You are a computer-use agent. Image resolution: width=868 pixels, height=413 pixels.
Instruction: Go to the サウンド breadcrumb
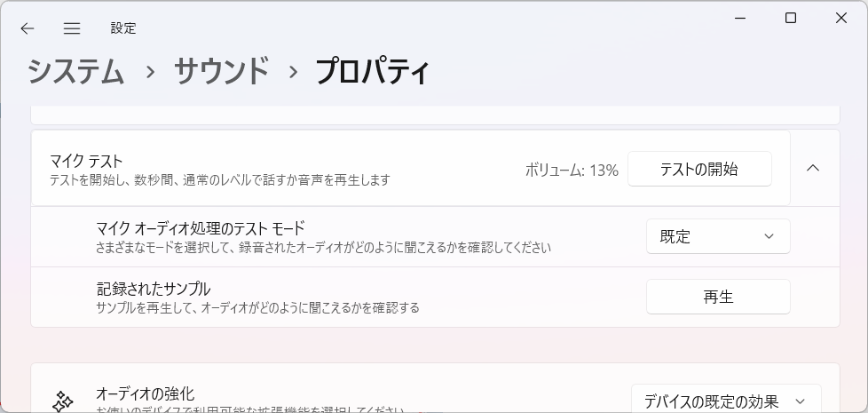[221, 71]
